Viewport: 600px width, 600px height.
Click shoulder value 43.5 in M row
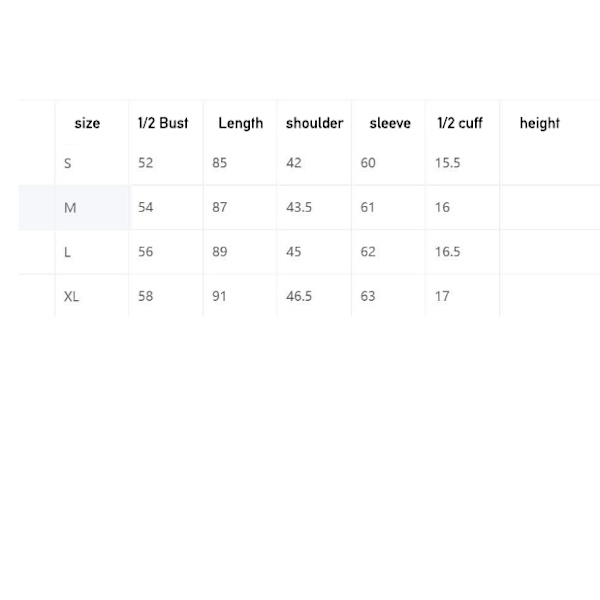coord(299,207)
